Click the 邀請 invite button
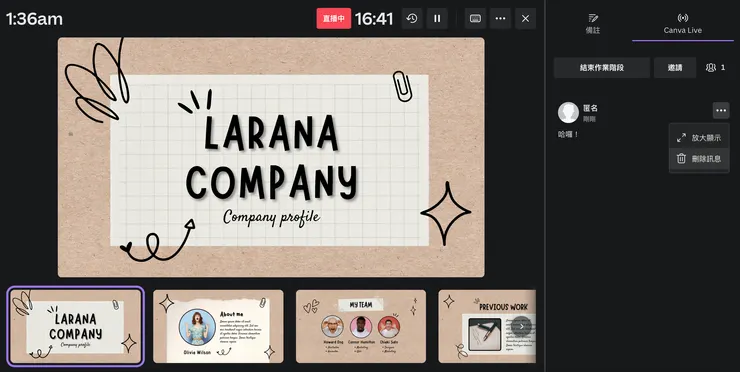This screenshot has height=372, width=740. coord(675,68)
